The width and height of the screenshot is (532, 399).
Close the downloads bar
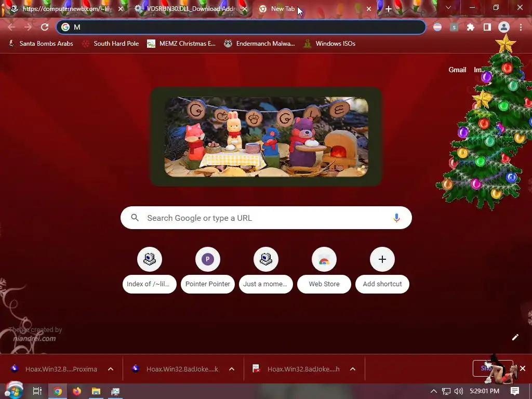tap(523, 368)
